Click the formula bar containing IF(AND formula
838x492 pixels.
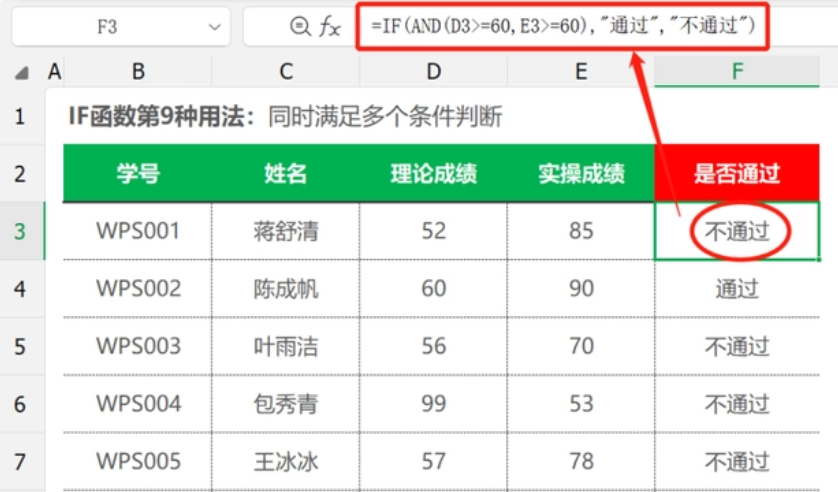[x=563, y=26]
